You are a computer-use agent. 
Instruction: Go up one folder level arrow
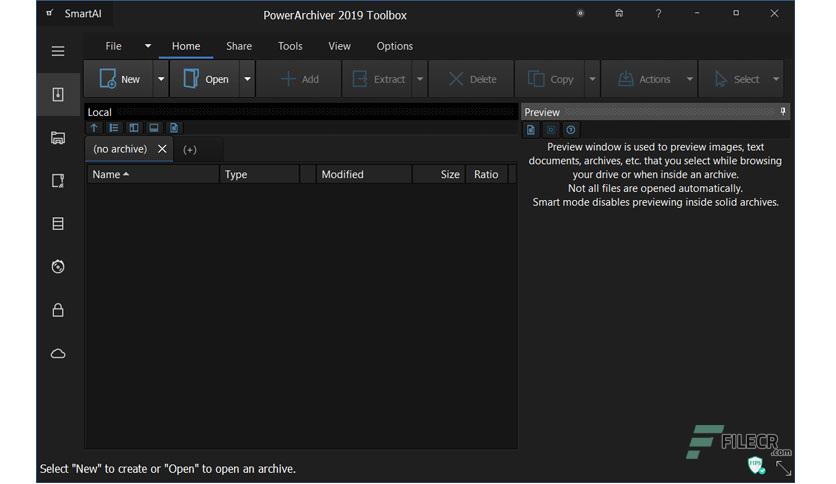tap(94, 128)
